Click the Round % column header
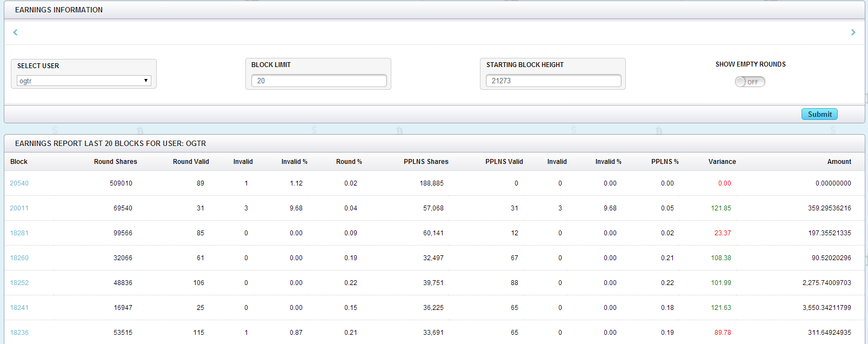 (x=349, y=162)
